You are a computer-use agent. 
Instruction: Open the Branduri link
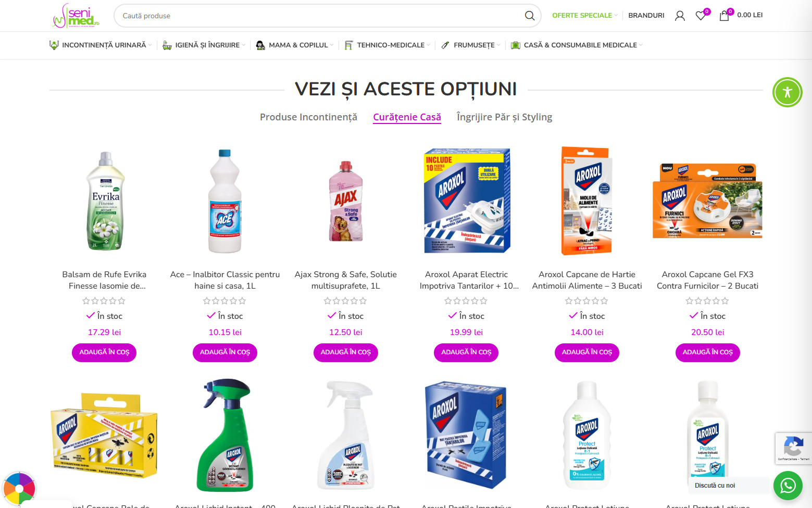coord(646,16)
